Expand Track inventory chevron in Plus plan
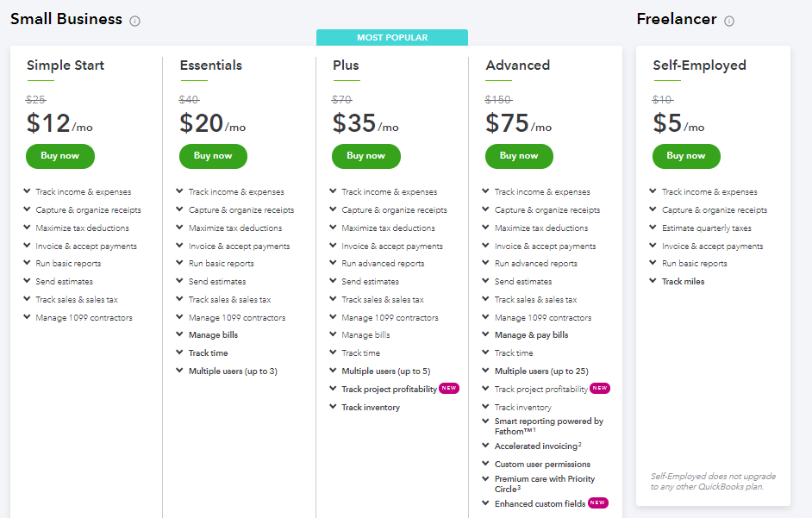This screenshot has width=812, height=518. pyautogui.click(x=334, y=407)
